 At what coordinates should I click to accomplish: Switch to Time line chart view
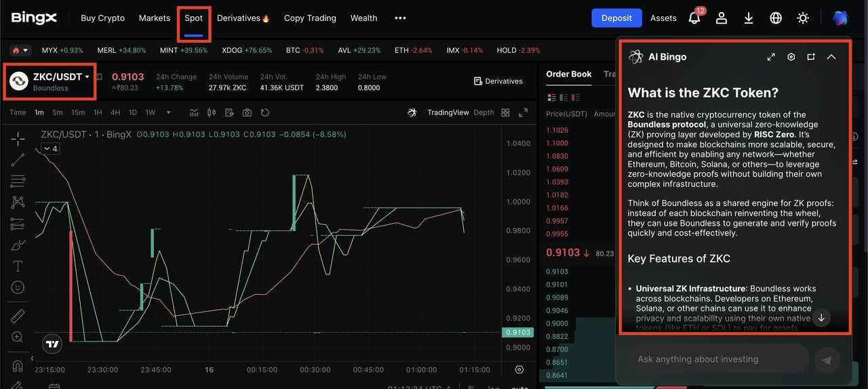coord(18,112)
